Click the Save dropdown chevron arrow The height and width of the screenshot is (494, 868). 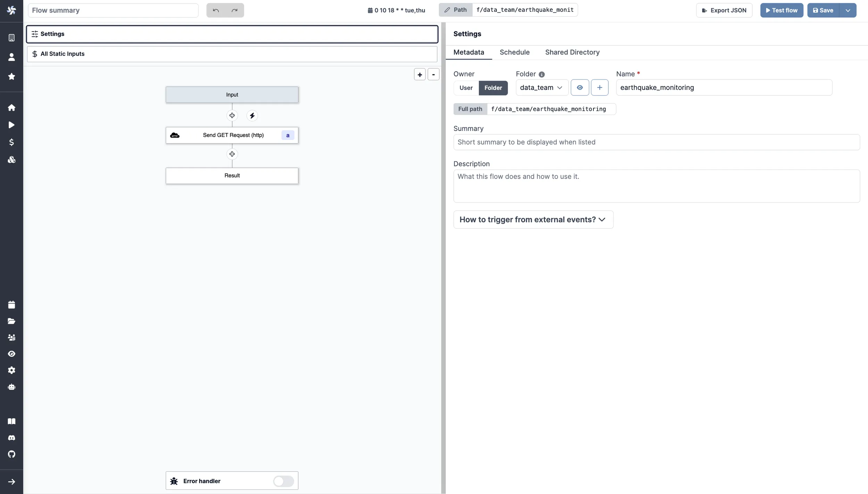[x=848, y=10]
